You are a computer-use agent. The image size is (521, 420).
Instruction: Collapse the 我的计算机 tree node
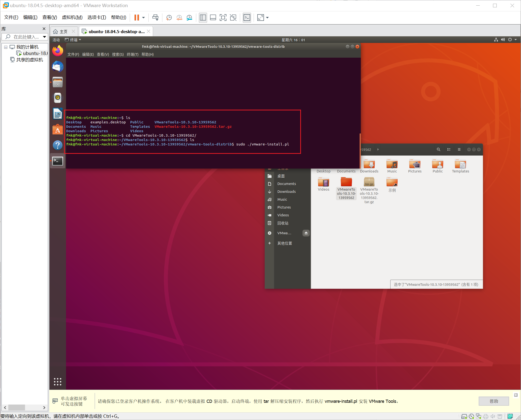pyautogui.click(x=6, y=47)
